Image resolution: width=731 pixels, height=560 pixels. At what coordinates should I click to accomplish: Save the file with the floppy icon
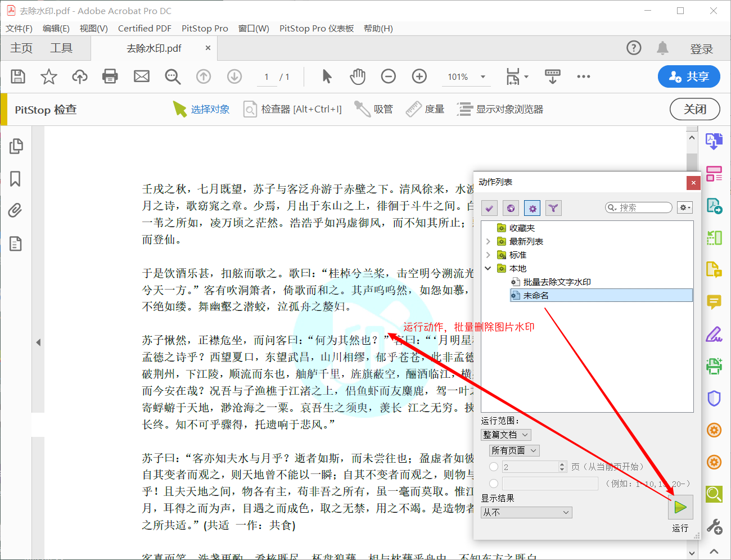(18, 76)
